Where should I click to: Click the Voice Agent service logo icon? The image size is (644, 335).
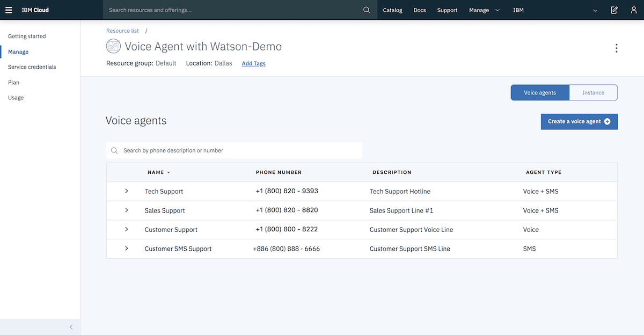tap(113, 47)
